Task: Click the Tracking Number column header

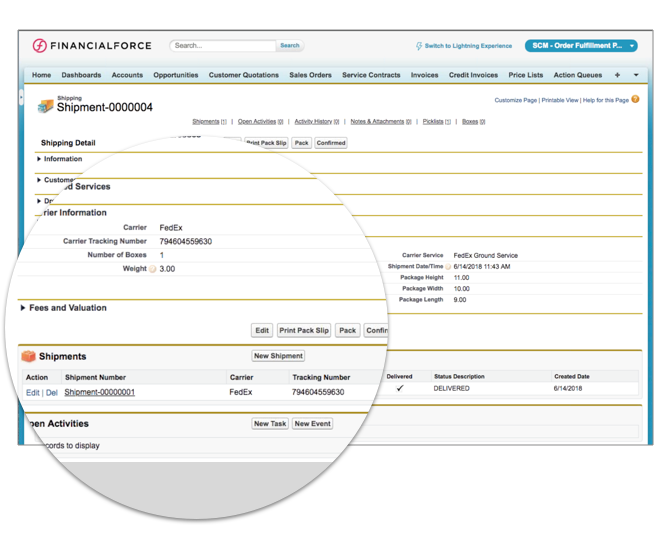Action: pyautogui.click(x=321, y=377)
